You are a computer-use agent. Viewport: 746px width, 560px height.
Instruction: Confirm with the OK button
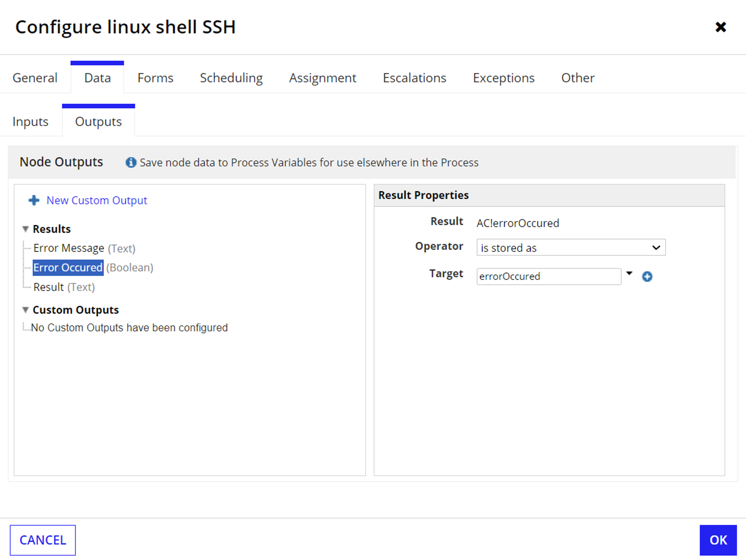click(x=718, y=540)
